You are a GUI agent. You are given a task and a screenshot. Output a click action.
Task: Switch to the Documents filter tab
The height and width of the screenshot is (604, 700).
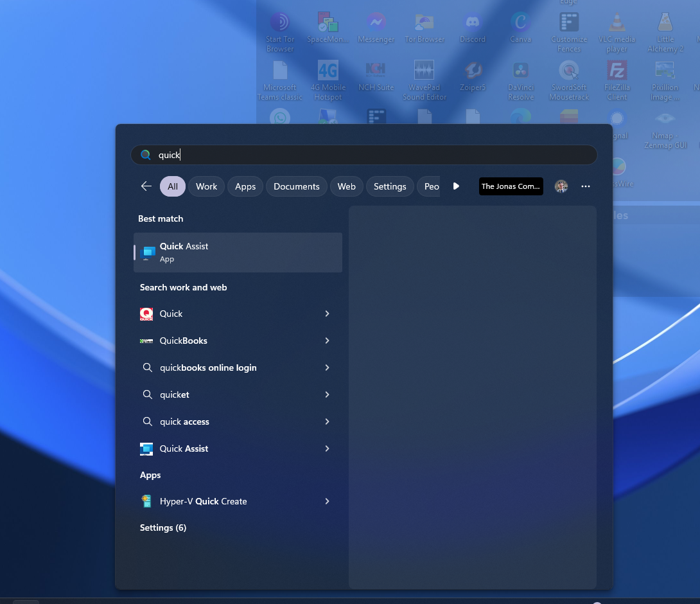coord(296,186)
